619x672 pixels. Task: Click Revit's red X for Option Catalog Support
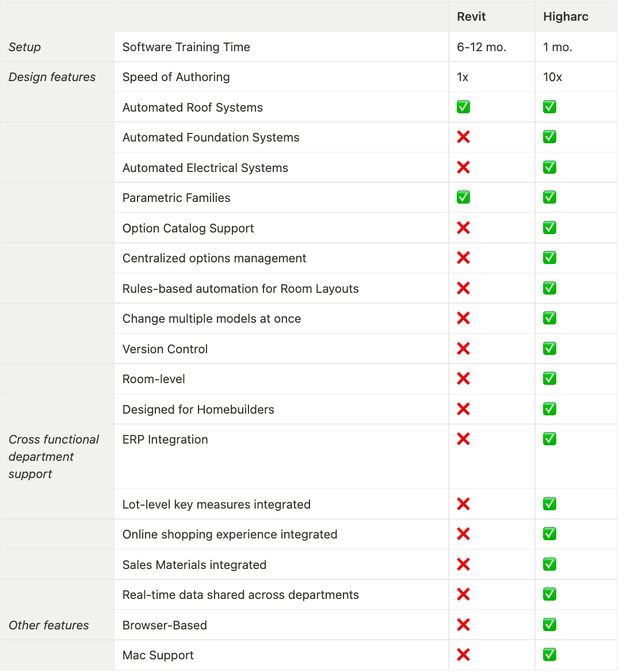pos(463,228)
